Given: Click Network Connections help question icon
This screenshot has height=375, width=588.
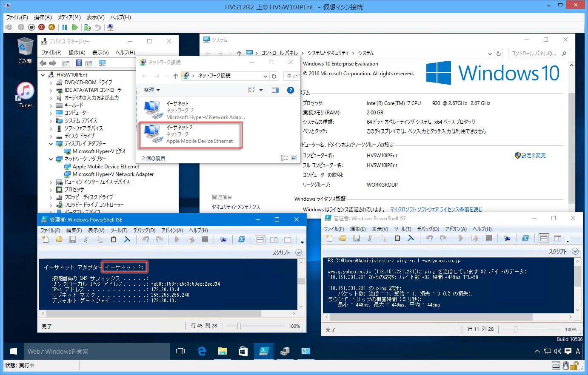Looking at the screenshot, I should click(291, 90).
